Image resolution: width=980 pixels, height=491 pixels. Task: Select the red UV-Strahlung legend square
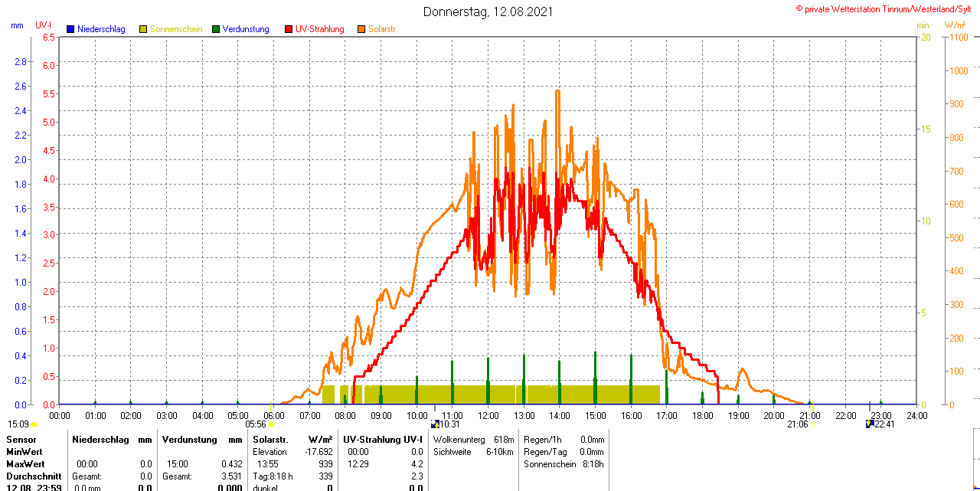point(289,29)
